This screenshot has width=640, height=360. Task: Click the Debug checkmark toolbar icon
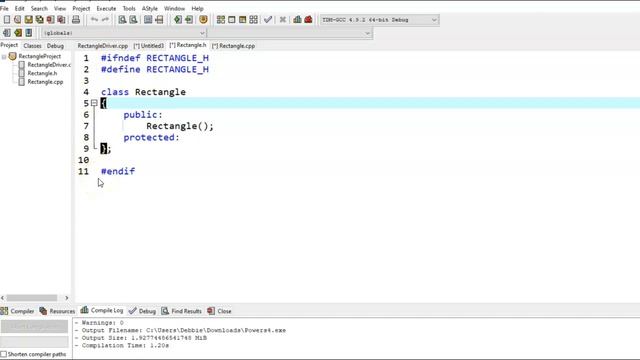pyautogui.click(x=268, y=20)
